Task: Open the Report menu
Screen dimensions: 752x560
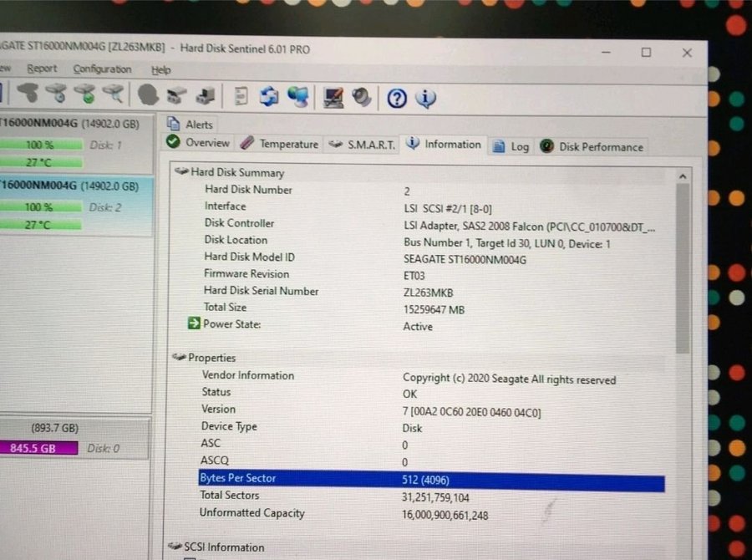Action: pos(42,69)
